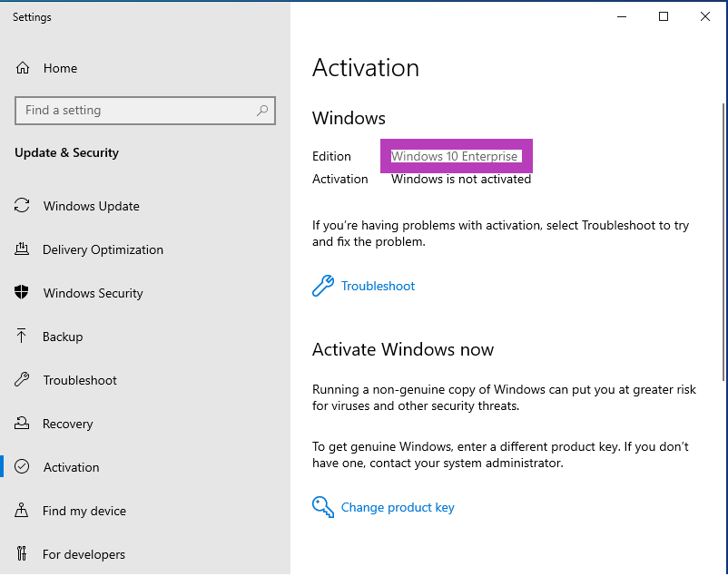Viewport: 728px width, 576px height.
Task: Open Windows Update settings page
Action: coord(145,206)
